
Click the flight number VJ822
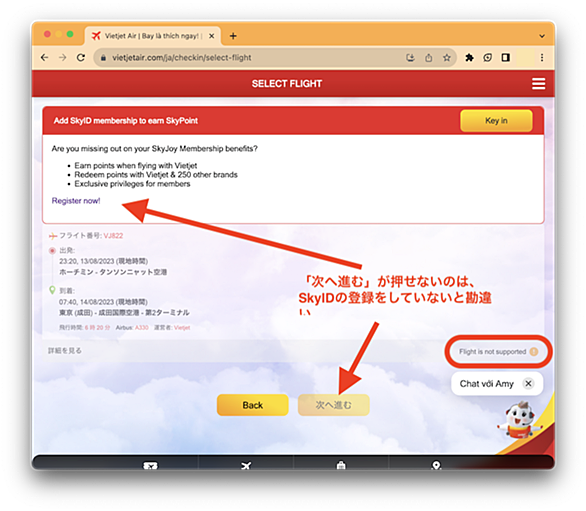click(x=113, y=236)
